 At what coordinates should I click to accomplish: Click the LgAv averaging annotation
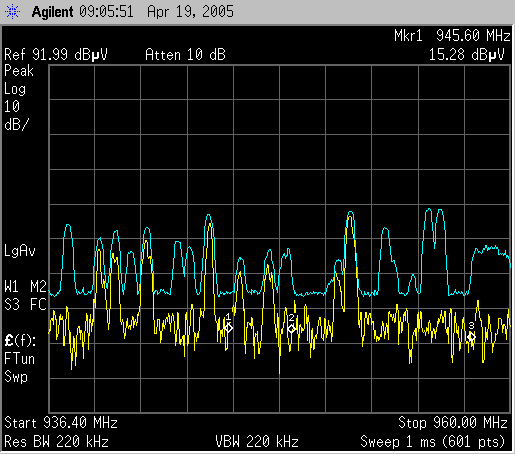(20, 251)
